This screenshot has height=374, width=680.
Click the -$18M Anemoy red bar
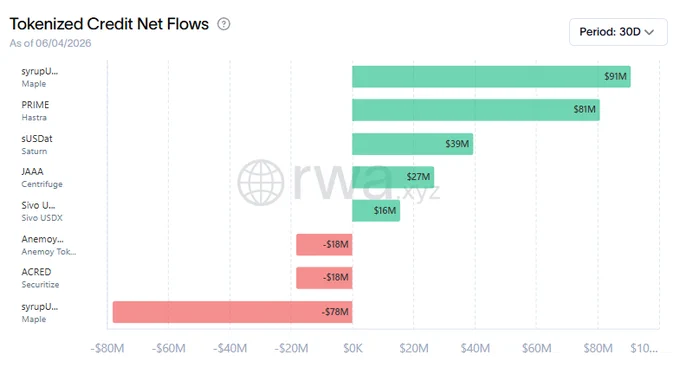(x=324, y=245)
